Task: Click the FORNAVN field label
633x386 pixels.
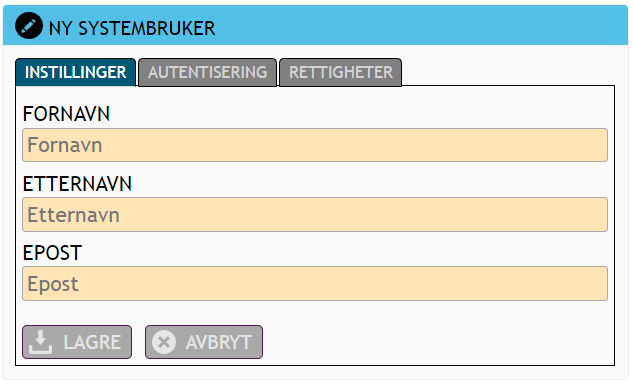Action: pyautogui.click(x=66, y=114)
